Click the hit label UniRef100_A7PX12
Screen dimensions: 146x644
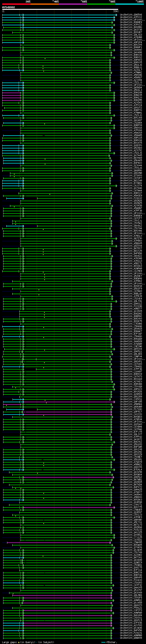tap(131, 17)
